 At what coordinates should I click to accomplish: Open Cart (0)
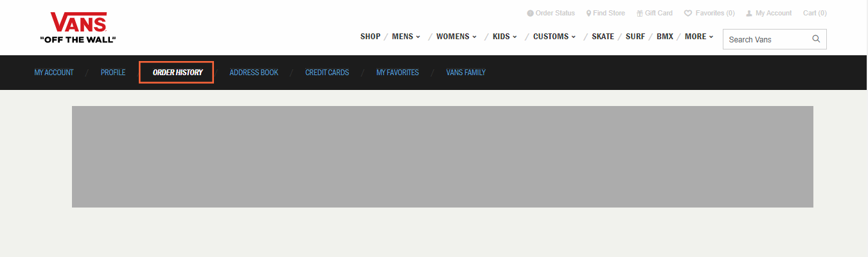pyautogui.click(x=815, y=13)
